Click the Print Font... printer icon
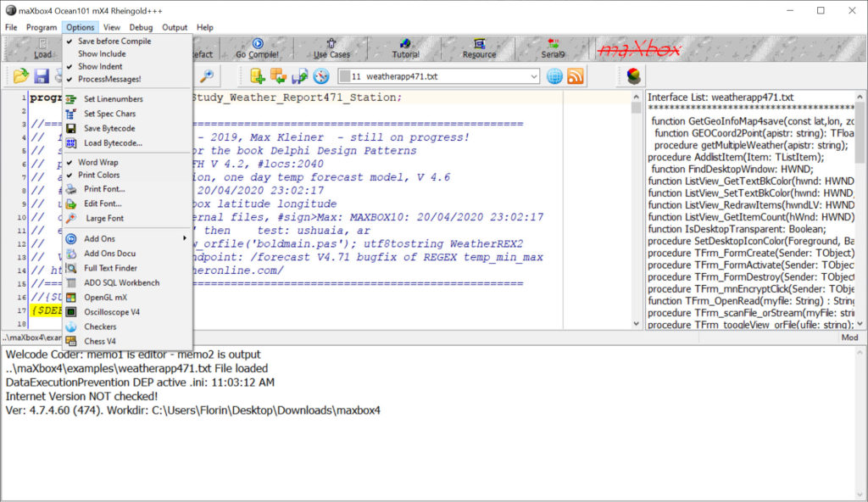 (x=71, y=189)
